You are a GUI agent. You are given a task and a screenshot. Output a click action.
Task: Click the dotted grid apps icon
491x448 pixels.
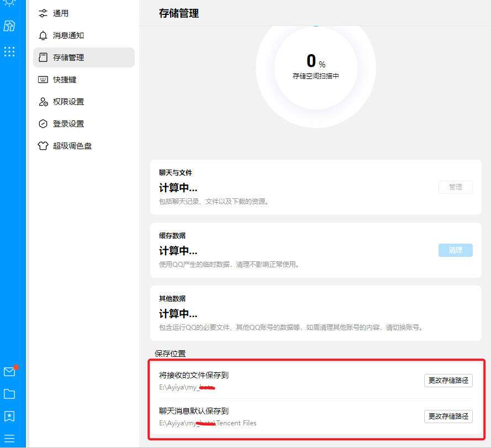point(9,52)
